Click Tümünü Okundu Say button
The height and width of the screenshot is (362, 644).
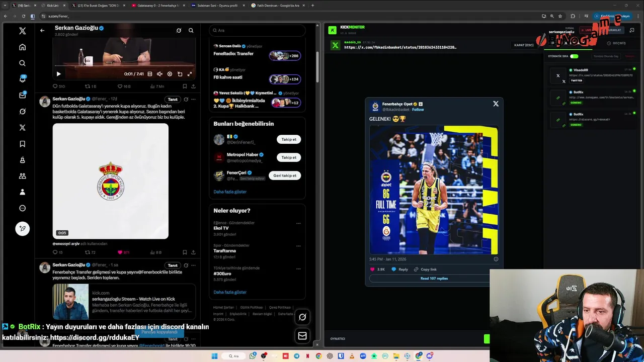(606, 56)
